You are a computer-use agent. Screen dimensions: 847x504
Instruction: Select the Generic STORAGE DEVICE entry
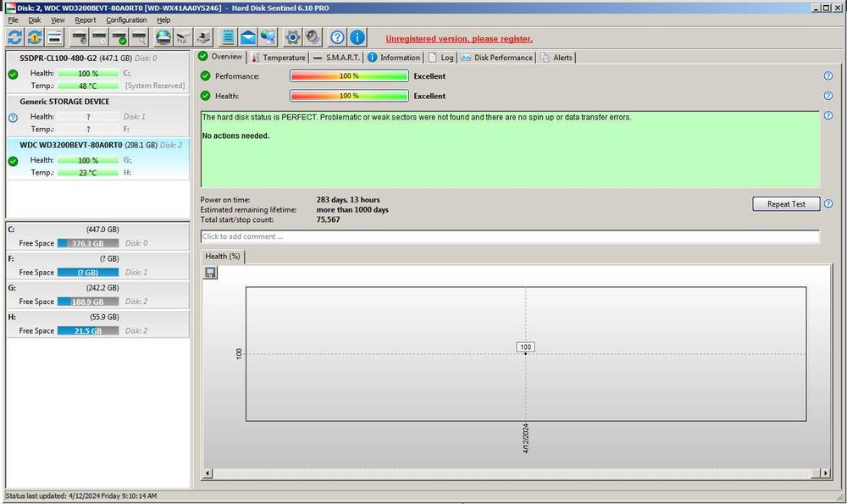tap(97, 115)
